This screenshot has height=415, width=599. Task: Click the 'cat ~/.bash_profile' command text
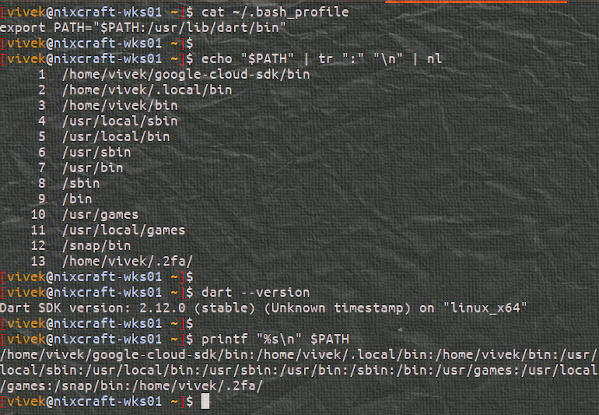pos(275,12)
